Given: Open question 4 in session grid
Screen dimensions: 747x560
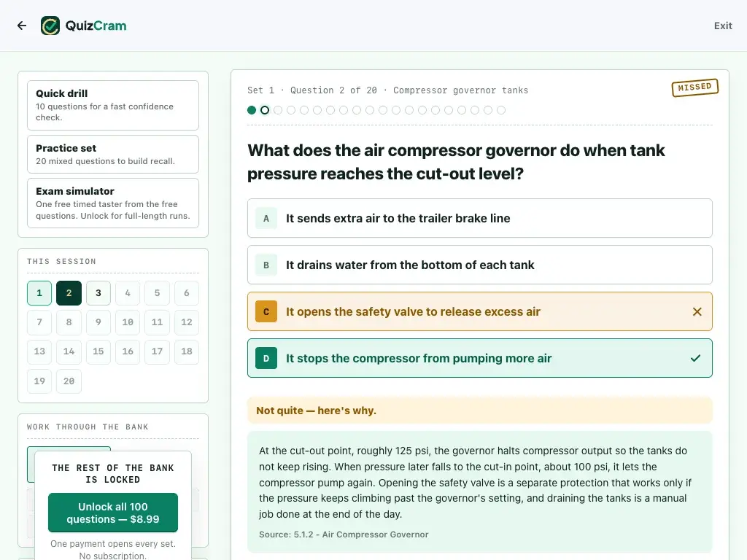Looking at the screenshot, I should (128, 293).
